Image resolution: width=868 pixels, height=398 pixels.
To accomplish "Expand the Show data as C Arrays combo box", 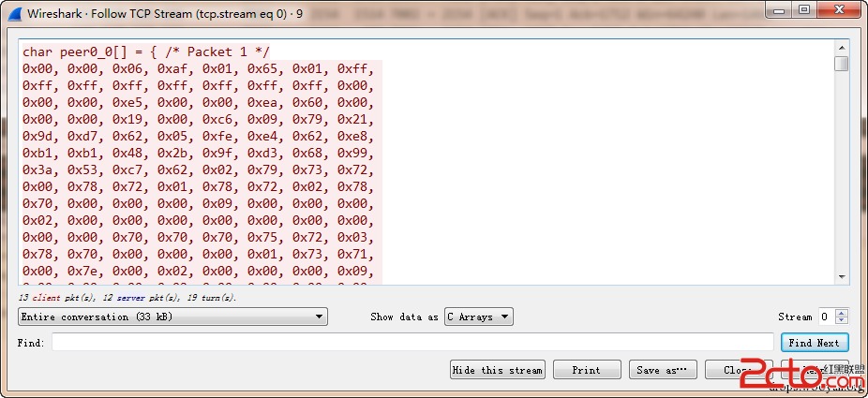I will tap(478, 317).
